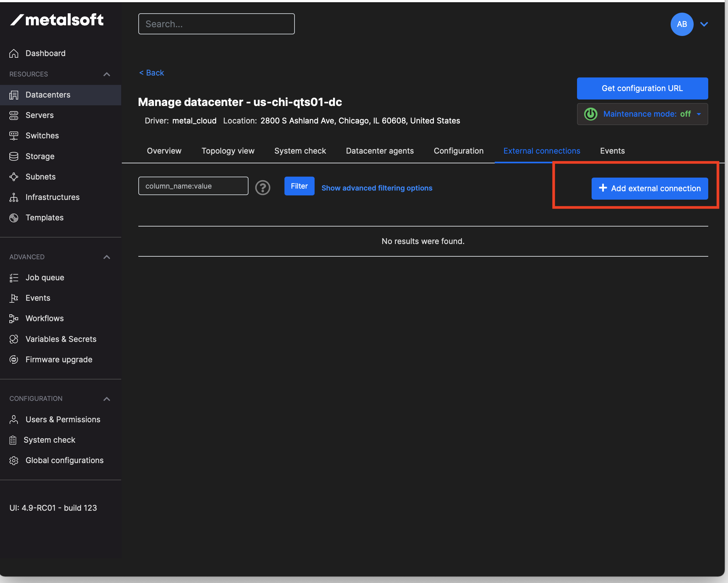Click the UI: 4.9-RC01 - build 123 text
The height and width of the screenshot is (583, 728).
[x=53, y=508]
